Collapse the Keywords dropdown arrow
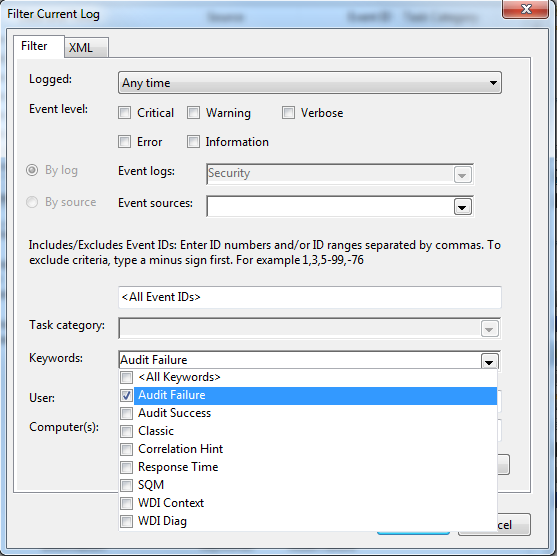 click(490, 362)
